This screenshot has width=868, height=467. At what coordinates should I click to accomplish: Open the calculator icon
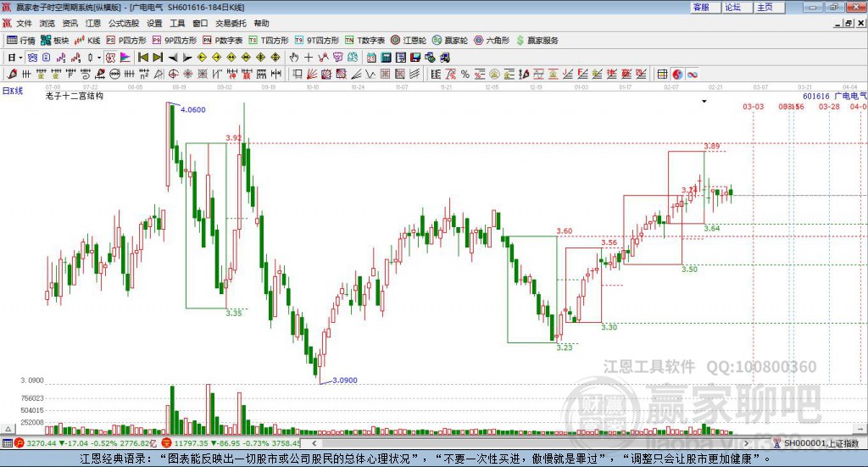[x=386, y=58]
